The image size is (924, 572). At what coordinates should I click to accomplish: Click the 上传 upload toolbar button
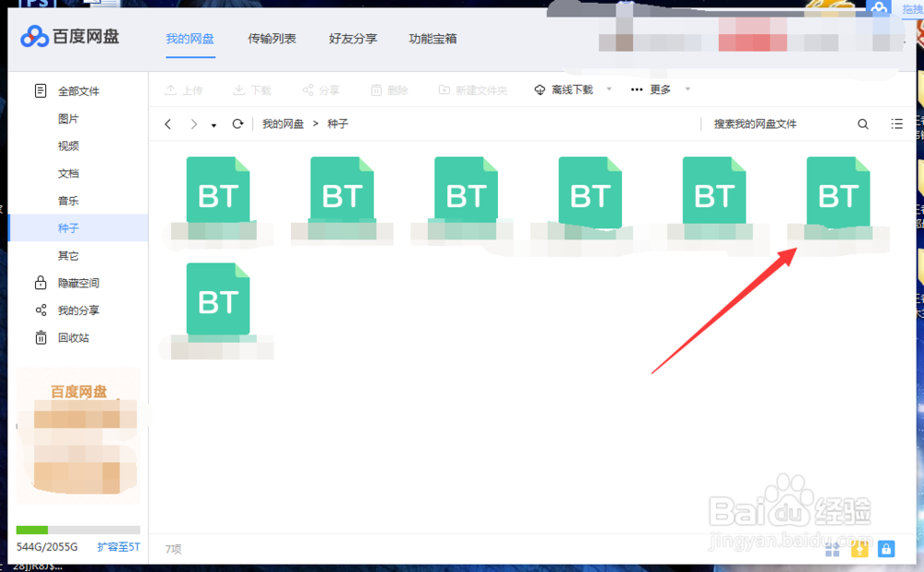click(x=184, y=91)
